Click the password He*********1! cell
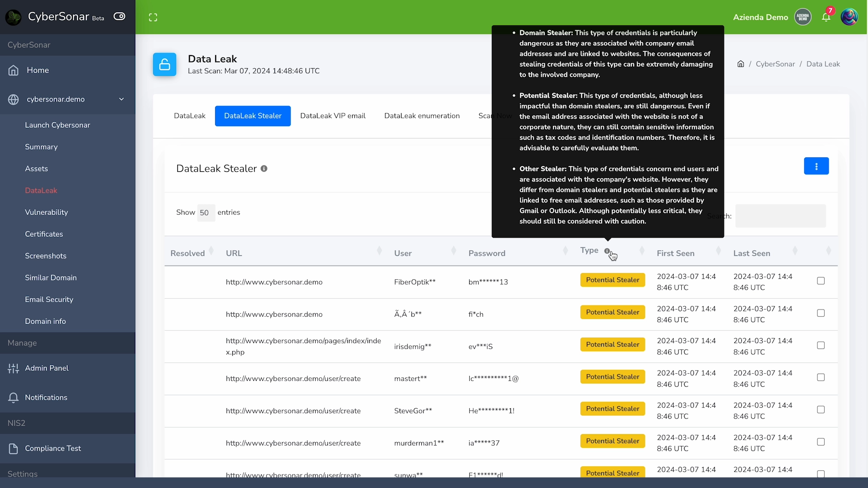The image size is (868, 488). (x=491, y=411)
